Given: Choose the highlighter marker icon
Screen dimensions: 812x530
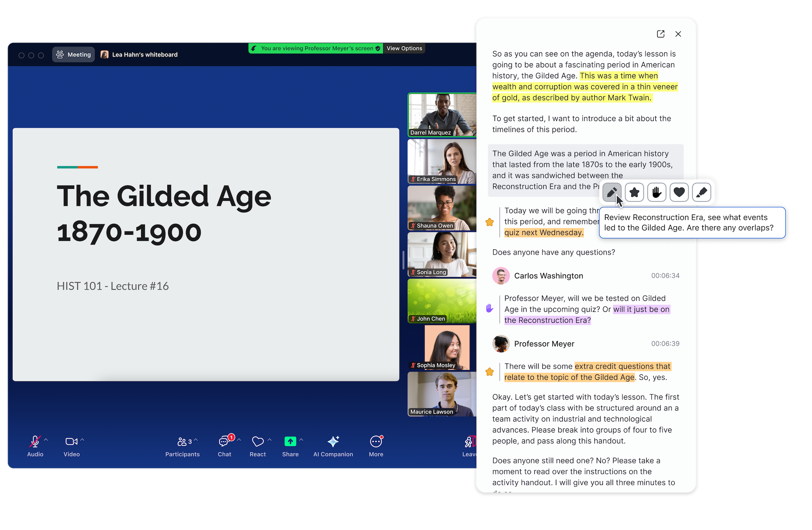Looking at the screenshot, I should pyautogui.click(x=702, y=192).
